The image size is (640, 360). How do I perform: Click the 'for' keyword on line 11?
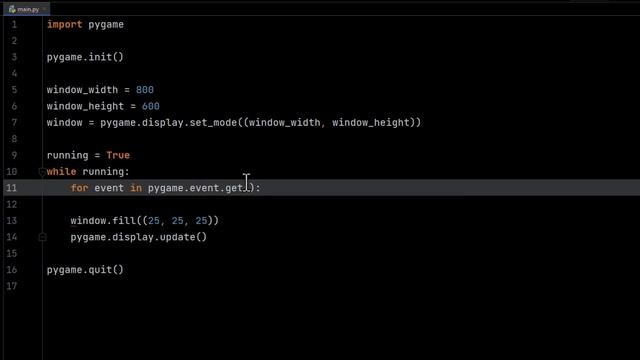click(79, 188)
